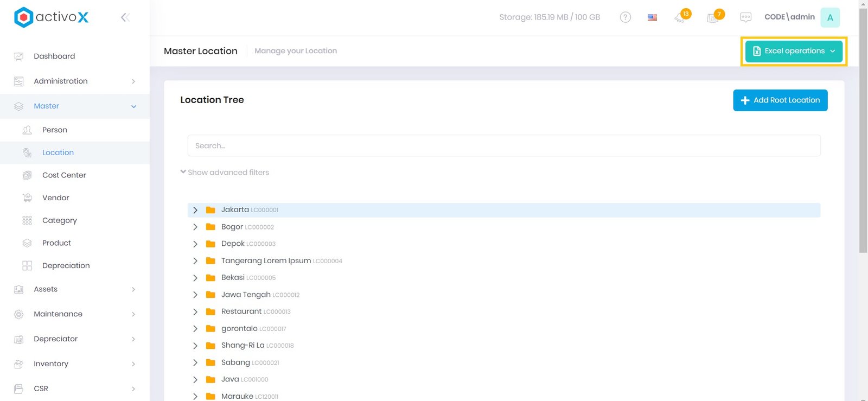This screenshot has width=868, height=401.
Task: Select the Restaurant tree item
Action: coord(241,311)
